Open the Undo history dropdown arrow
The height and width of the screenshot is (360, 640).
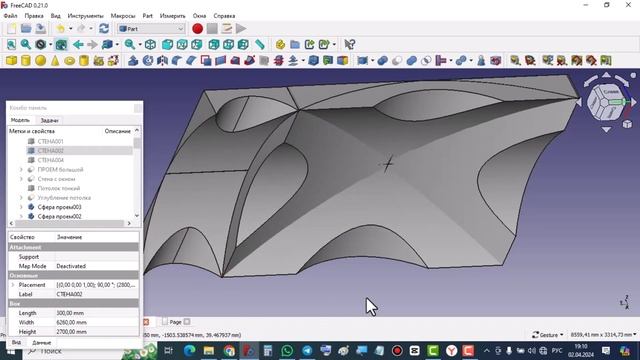(x=71, y=29)
